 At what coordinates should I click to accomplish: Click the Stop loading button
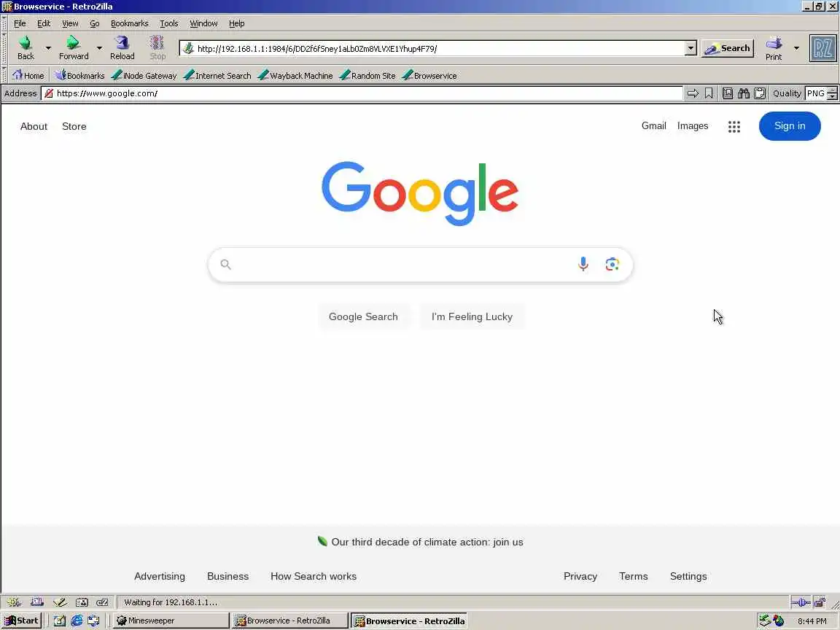[x=157, y=47]
